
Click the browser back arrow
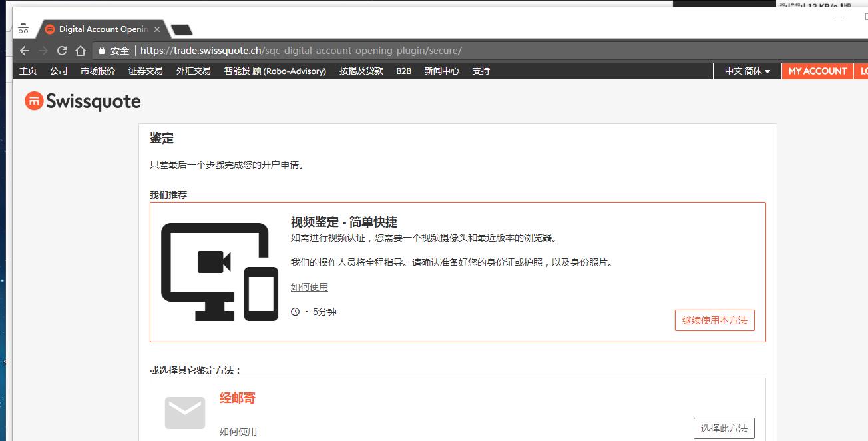25,51
